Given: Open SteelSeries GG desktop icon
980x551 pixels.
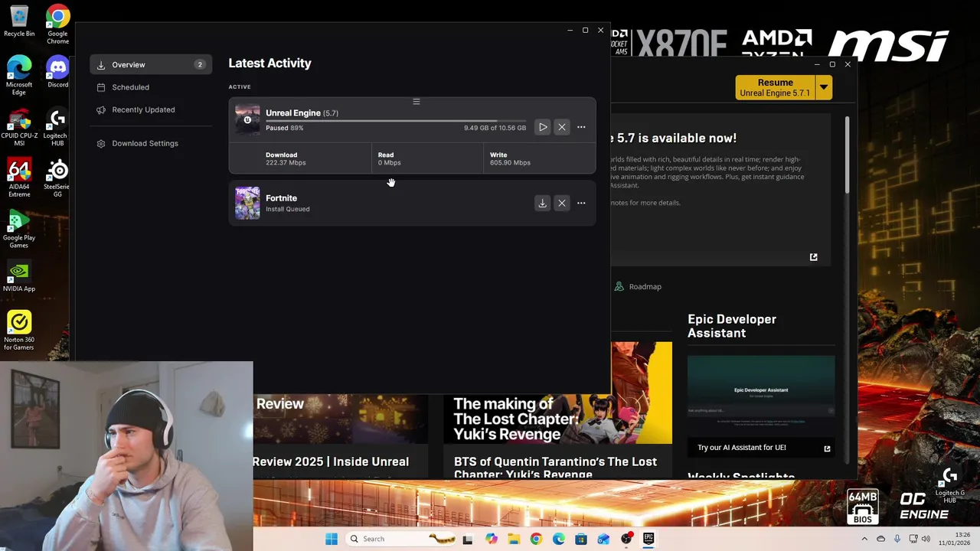Looking at the screenshot, I should tap(57, 178).
